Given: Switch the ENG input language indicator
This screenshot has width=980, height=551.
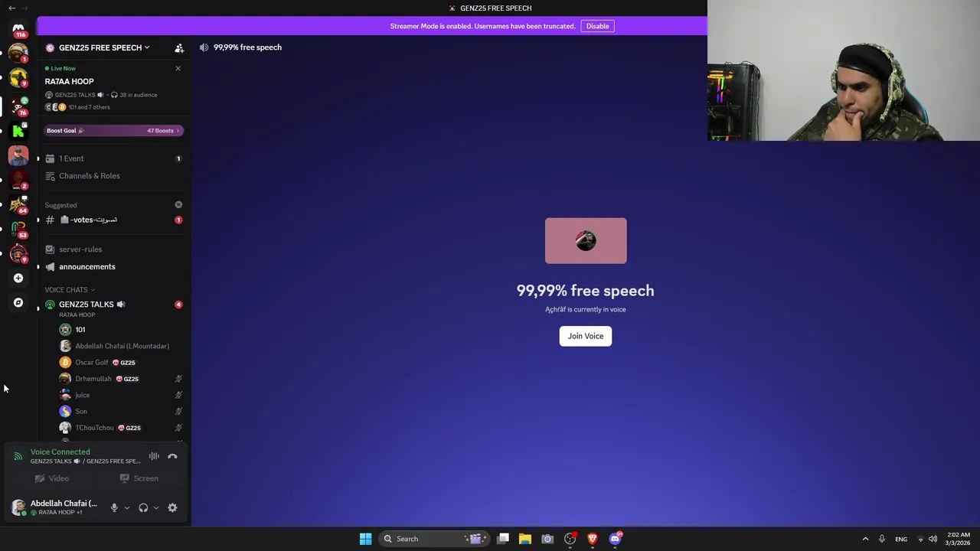Looking at the screenshot, I should [901, 539].
